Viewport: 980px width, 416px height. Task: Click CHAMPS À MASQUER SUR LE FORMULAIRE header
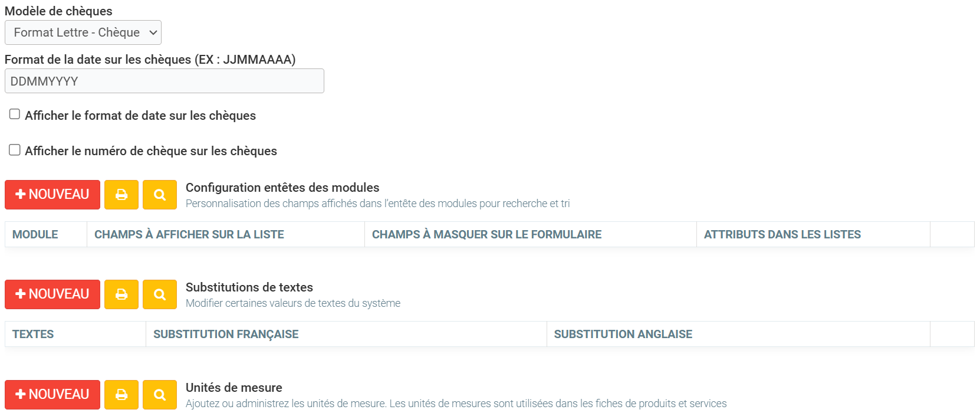point(486,235)
